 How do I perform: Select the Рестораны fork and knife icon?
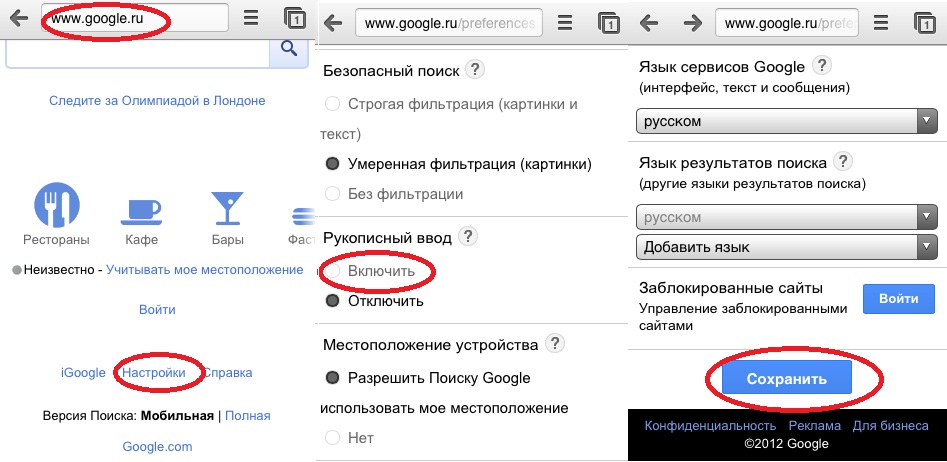[x=57, y=206]
